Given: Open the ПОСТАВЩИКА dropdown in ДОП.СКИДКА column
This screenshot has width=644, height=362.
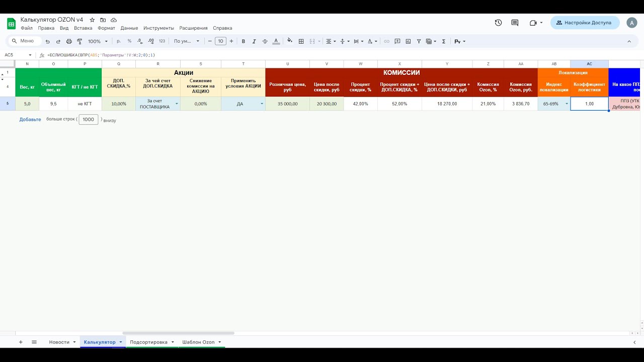Looking at the screenshot, I should click(x=177, y=104).
